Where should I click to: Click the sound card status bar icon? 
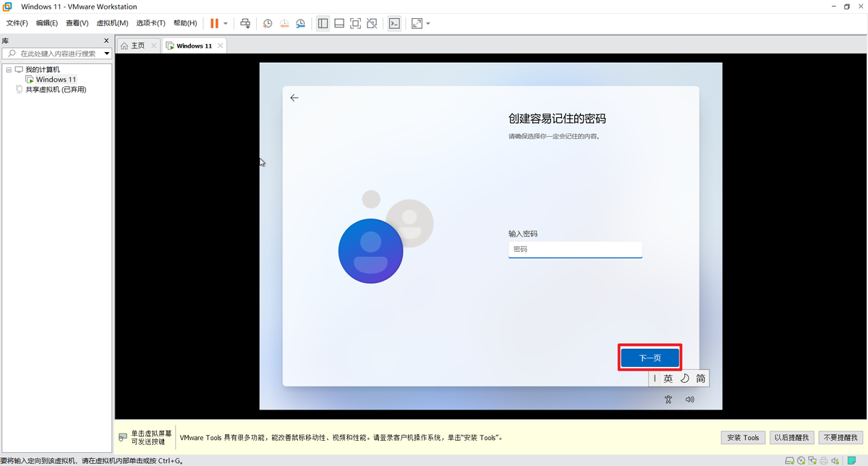tap(835, 460)
